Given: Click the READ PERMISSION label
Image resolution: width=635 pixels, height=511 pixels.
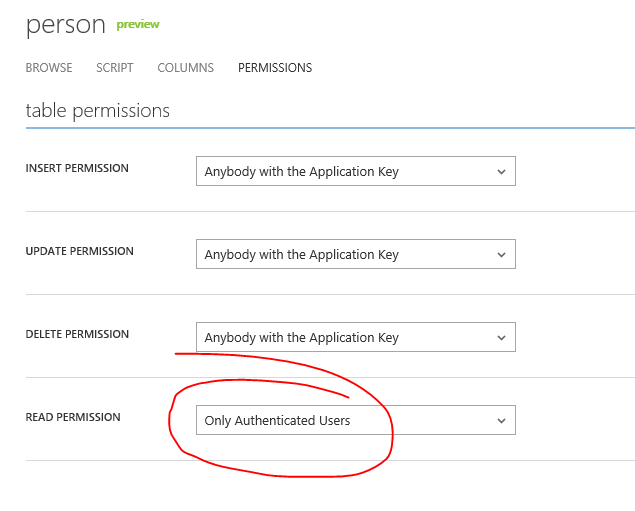Looking at the screenshot, I should (73, 417).
